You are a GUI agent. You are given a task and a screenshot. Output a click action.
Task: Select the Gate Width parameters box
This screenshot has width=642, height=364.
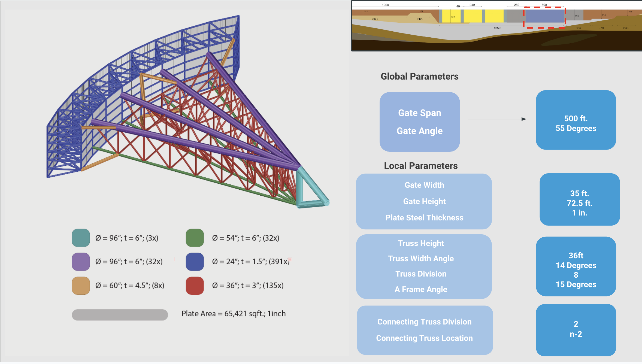coord(424,201)
